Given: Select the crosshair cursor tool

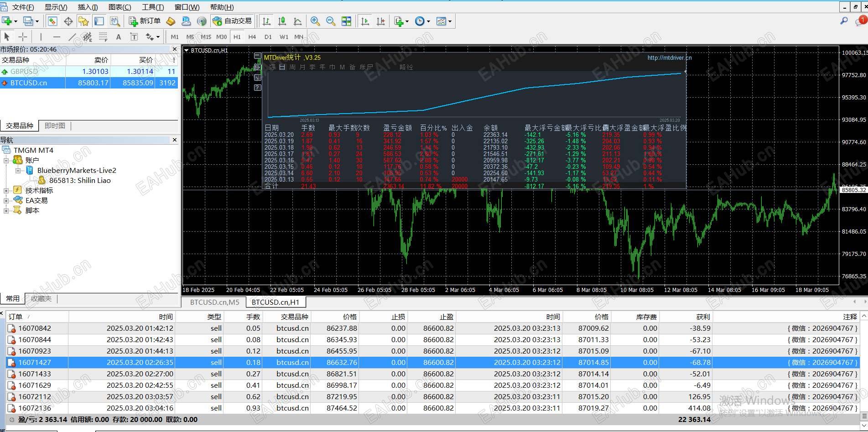Looking at the screenshot, I should point(23,37).
